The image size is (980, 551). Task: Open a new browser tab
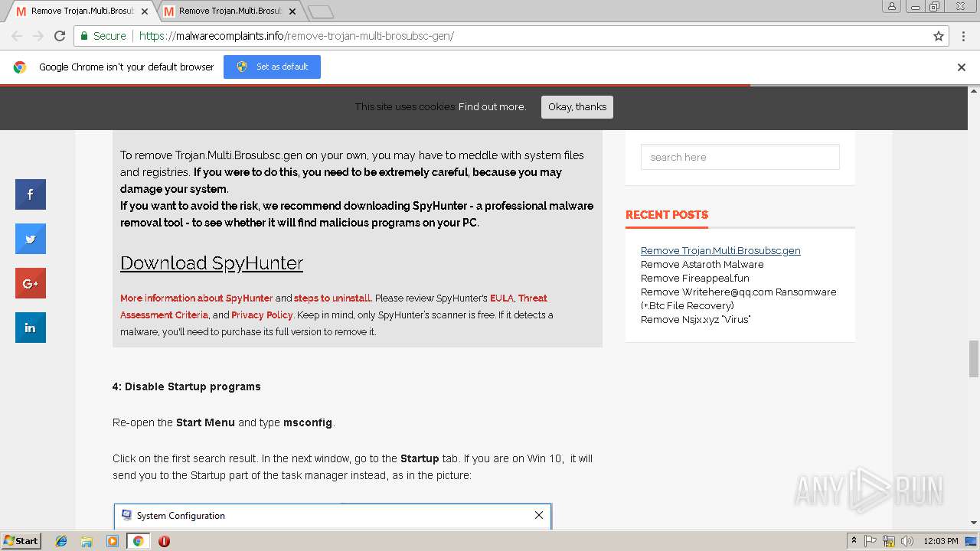321,11
